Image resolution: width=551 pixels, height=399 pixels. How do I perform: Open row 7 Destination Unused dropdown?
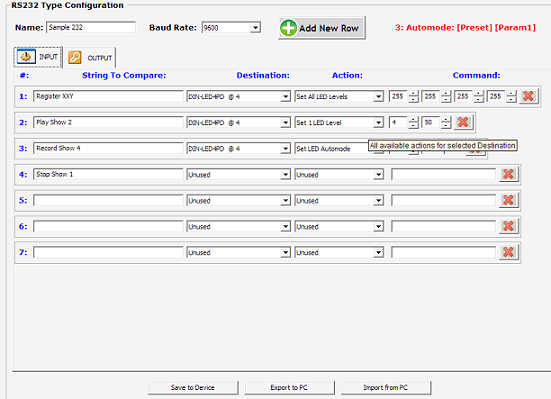coord(286,252)
